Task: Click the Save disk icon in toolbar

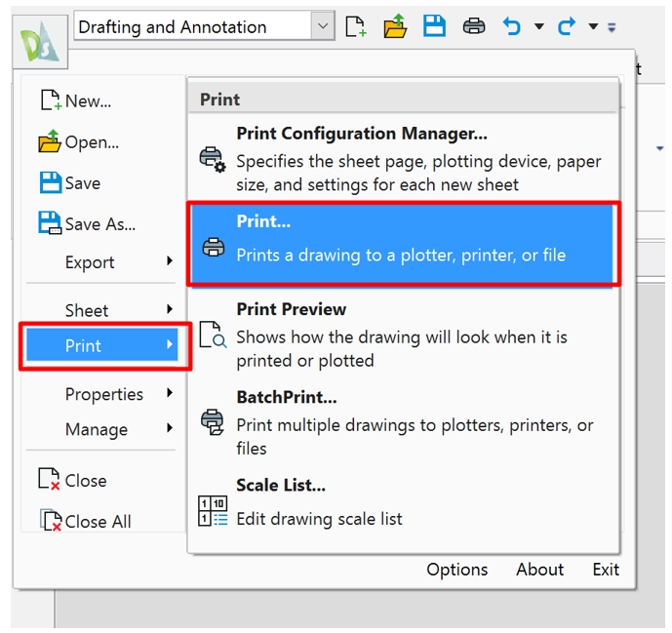Action: tap(434, 26)
